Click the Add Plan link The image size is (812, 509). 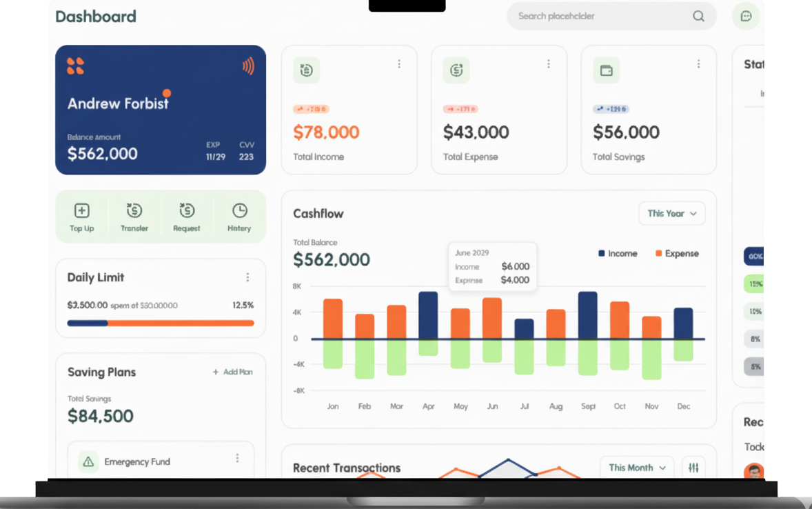[x=232, y=372]
